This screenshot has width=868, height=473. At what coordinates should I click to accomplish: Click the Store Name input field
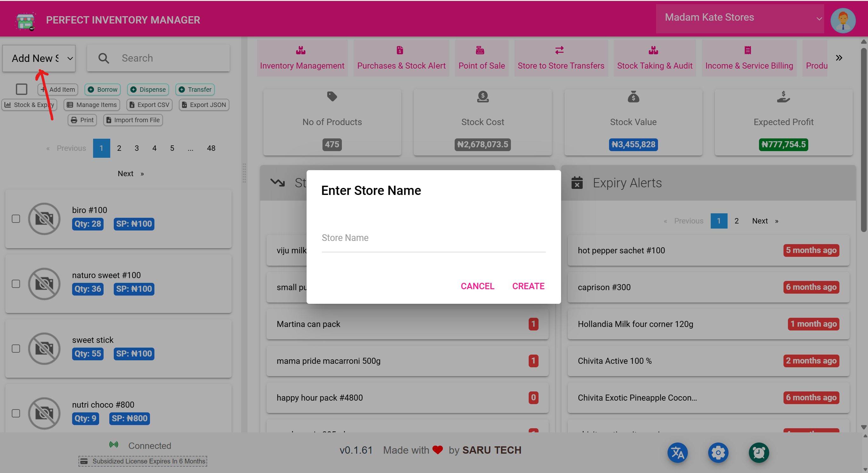click(x=433, y=238)
